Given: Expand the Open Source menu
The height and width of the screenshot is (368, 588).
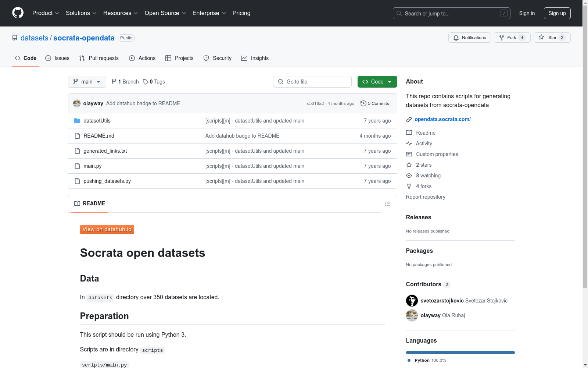Looking at the screenshot, I should (x=165, y=13).
